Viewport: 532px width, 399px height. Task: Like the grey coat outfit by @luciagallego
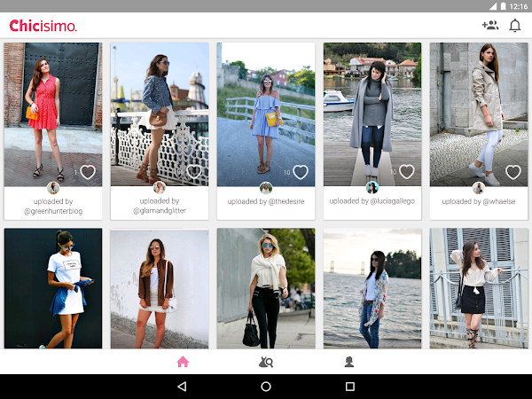(406, 172)
